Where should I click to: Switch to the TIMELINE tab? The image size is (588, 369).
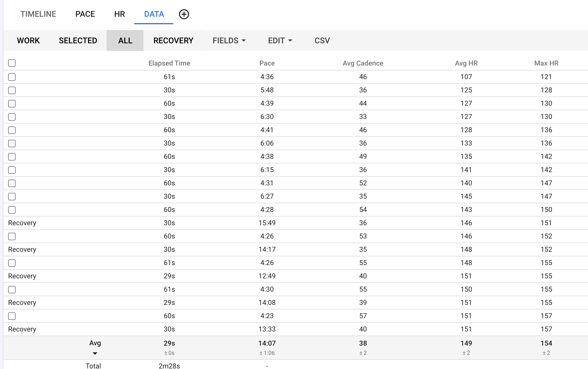coord(38,14)
